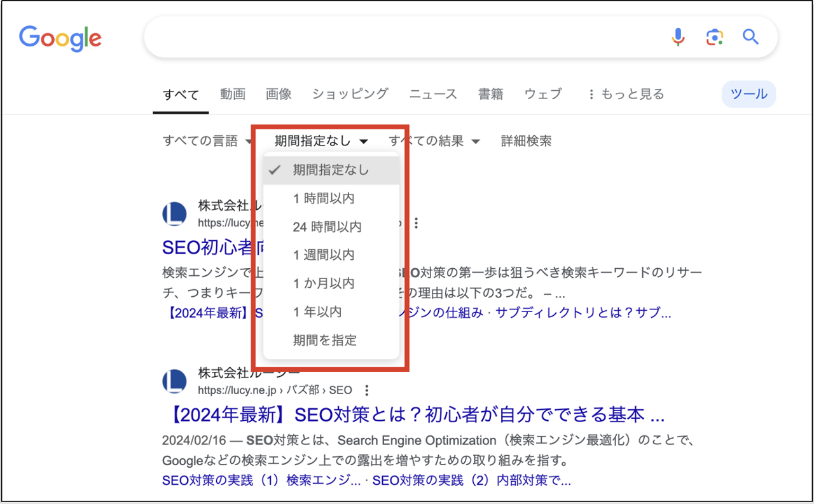
Task: Open the ニュース tab
Action: [433, 94]
